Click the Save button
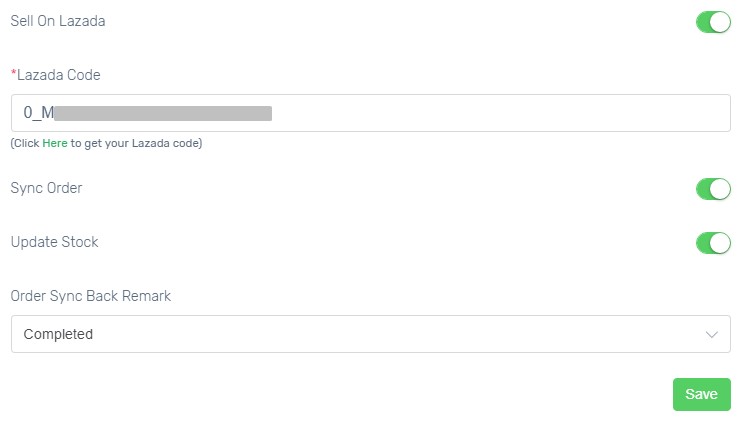This screenshot has width=741, height=424. 702,394
